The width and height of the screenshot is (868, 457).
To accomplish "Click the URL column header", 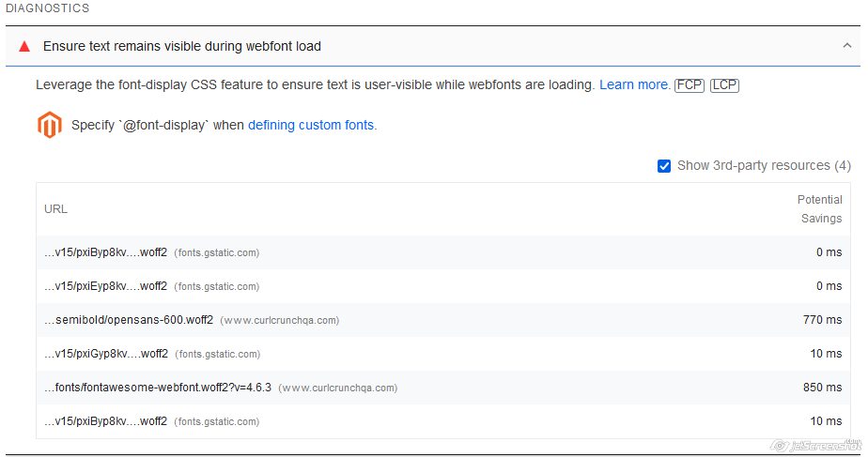I will 55,208.
